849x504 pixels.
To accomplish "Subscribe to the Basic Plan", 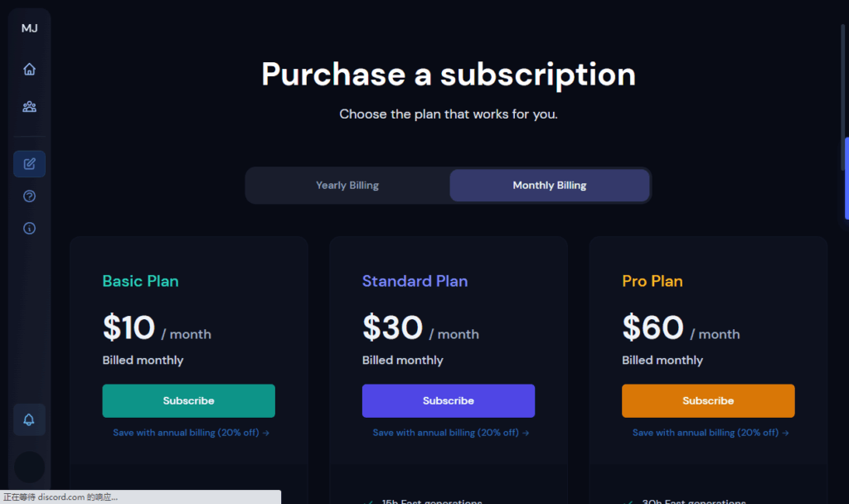I will [188, 401].
